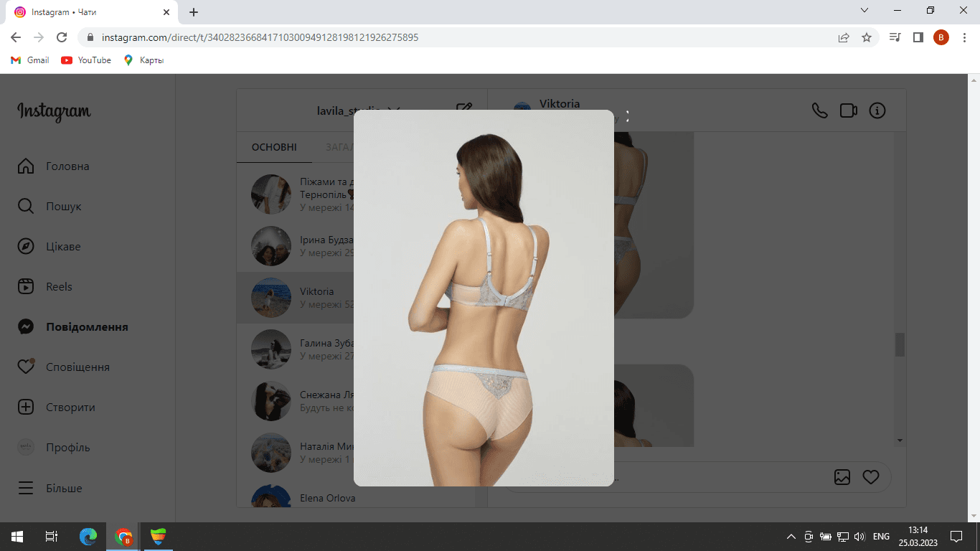980x551 pixels.
Task: Open Профіль page
Action: (x=54, y=448)
